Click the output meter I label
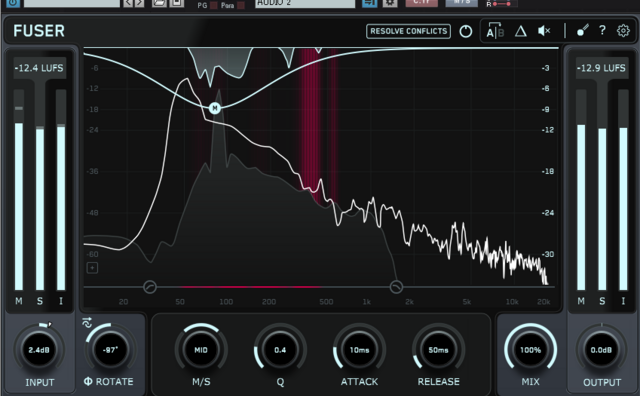Image resolution: width=640 pixels, height=396 pixels. point(623,301)
